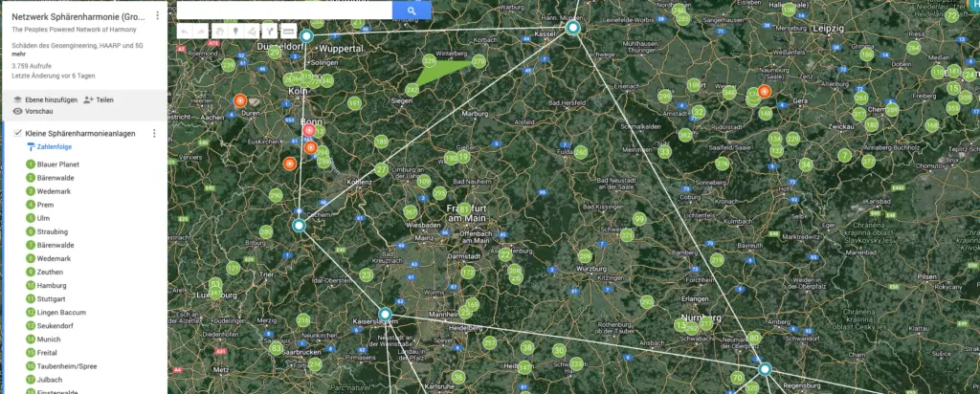Screen dimensions: 980x394
Task: Click the teal node marker near Cochem
Action: (x=299, y=226)
